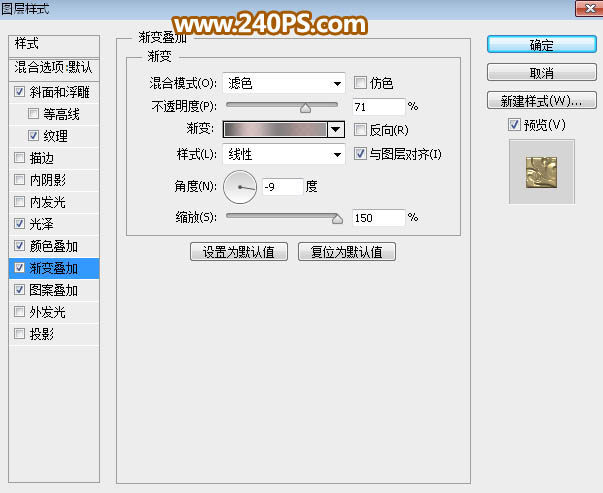The height and width of the screenshot is (493, 603).
Task: Click the 不透明度 value field showing 71
Action: click(378, 107)
